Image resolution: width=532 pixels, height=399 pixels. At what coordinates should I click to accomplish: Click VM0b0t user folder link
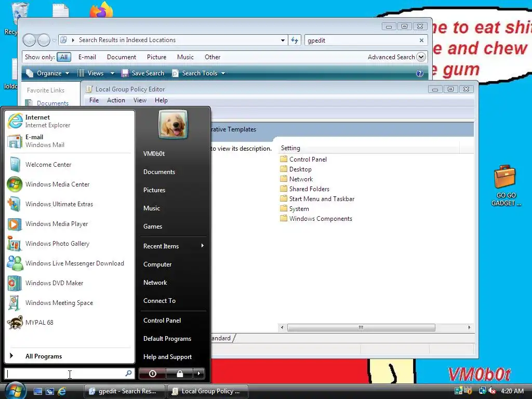coord(154,154)
